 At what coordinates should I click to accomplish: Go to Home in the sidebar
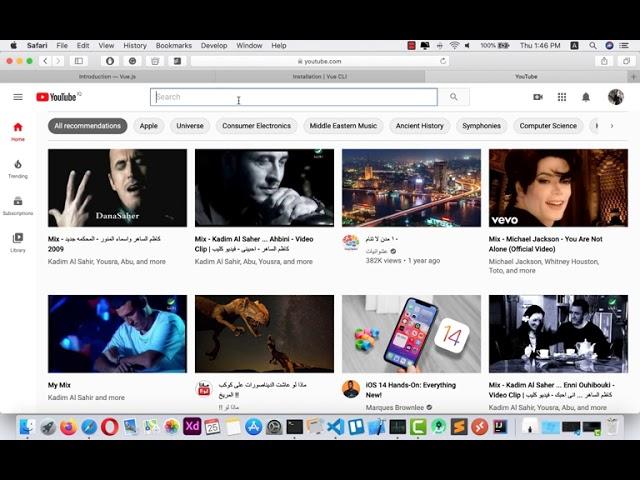click(18, 131)
